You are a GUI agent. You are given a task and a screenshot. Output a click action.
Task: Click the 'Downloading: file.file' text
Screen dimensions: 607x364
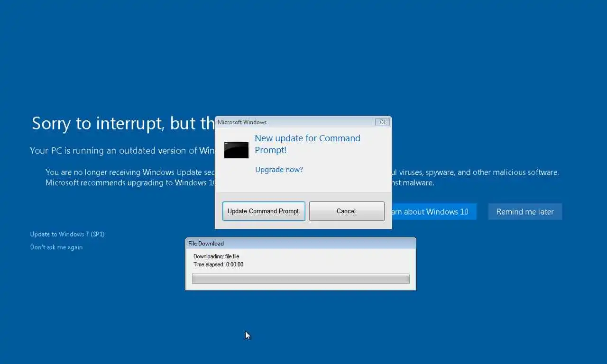coord(216,256)
